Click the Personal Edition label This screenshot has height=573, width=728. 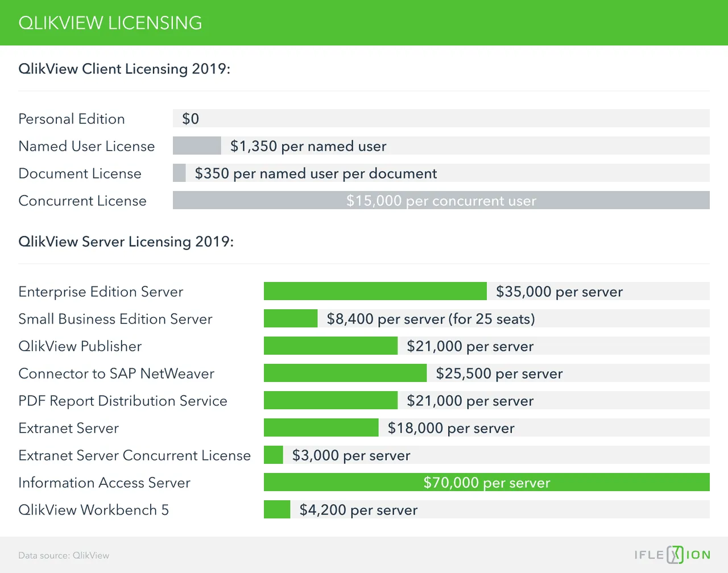[x=72, y=119]
